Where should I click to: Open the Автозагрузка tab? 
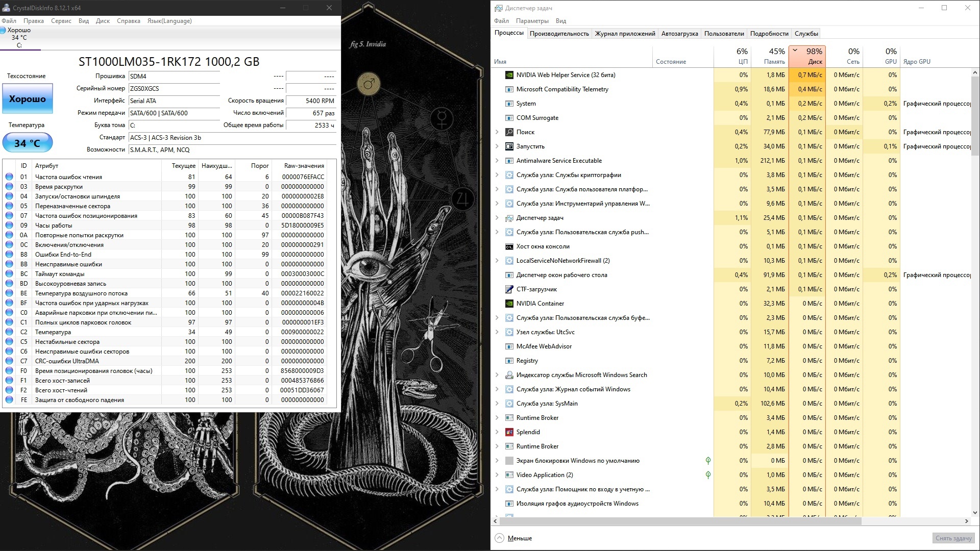pyautogui.click(x=679, y=34)
